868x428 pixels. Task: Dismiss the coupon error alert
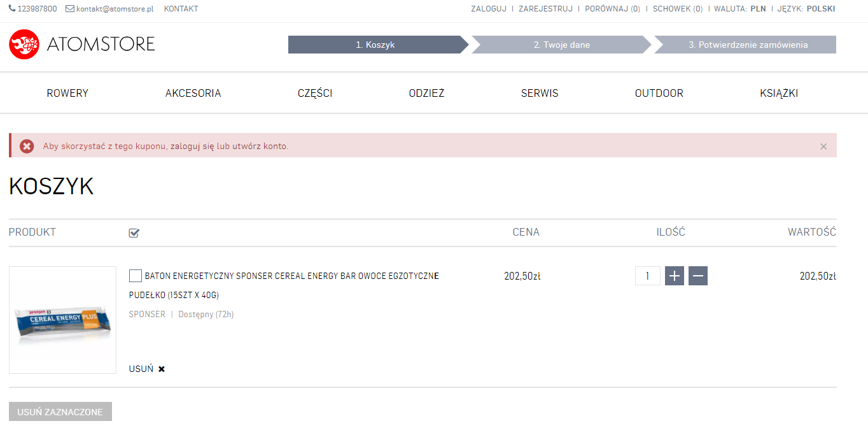pyautogui.click(x=823, y=146)
